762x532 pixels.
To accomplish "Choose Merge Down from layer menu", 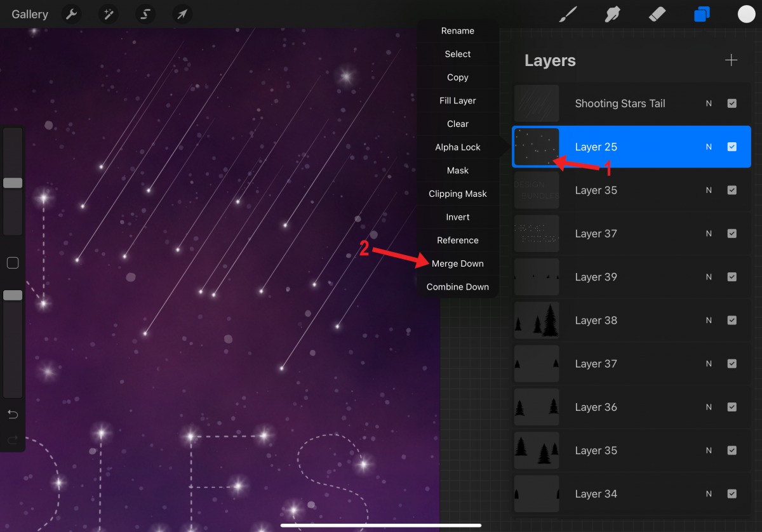I will click(457, 263).
